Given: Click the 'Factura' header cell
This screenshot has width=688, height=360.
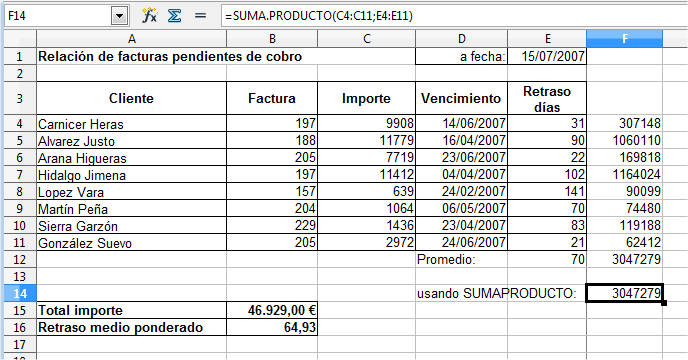Looking at the screenshot, I should click(272, 98).
